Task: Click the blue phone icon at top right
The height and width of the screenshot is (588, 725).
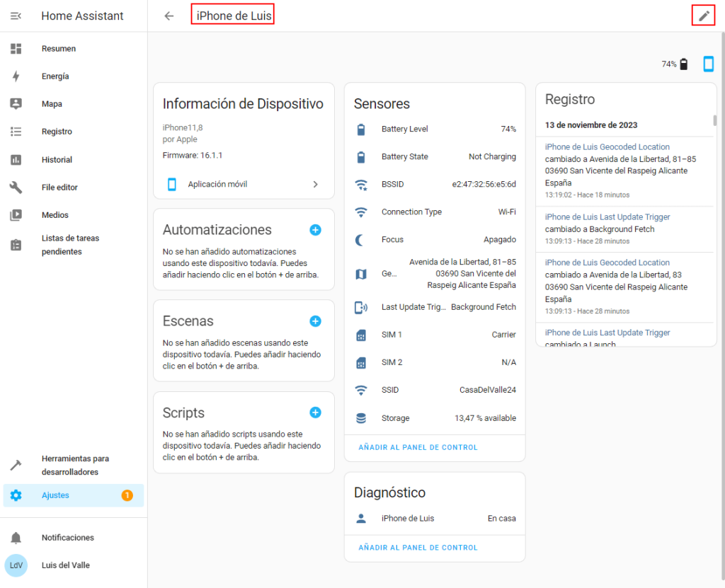Action: pyautogui.click(x=708, y=64)
